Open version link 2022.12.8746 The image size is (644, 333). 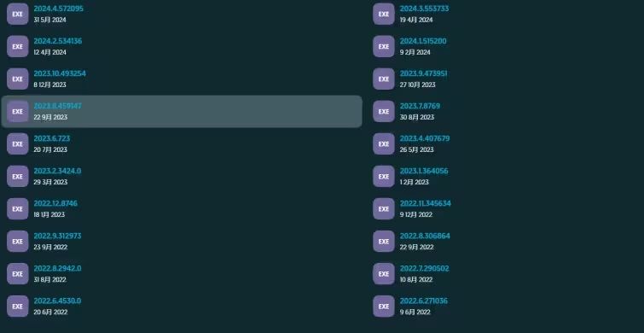(x=55, y=203)
